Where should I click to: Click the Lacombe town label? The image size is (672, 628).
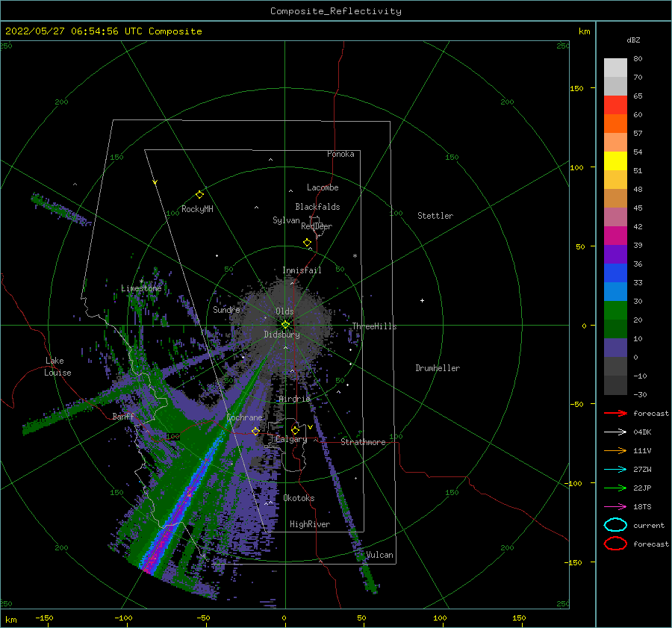323,187
